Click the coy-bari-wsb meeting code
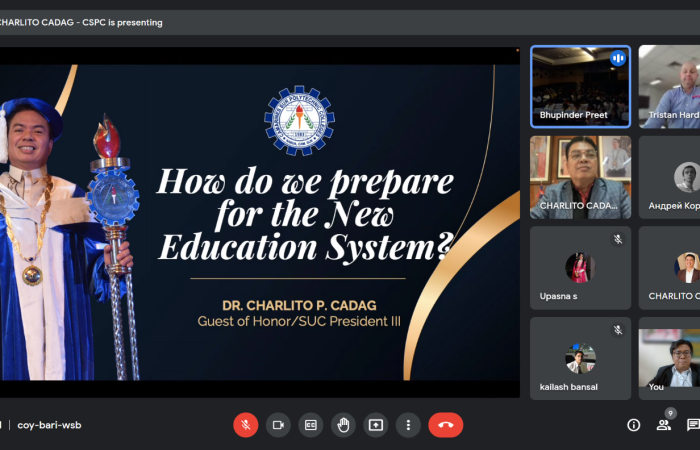Screen dimensions: 700x450 [x=49, y=425]
